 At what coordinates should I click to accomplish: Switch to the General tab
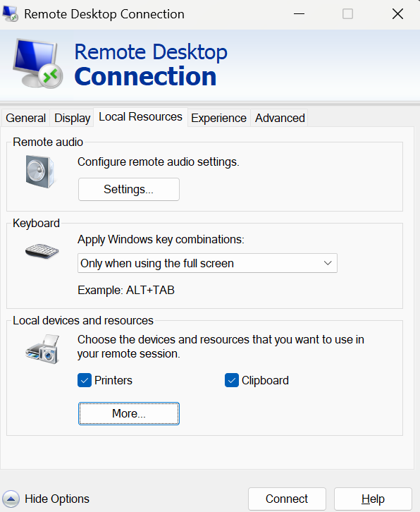pos(25,118)
